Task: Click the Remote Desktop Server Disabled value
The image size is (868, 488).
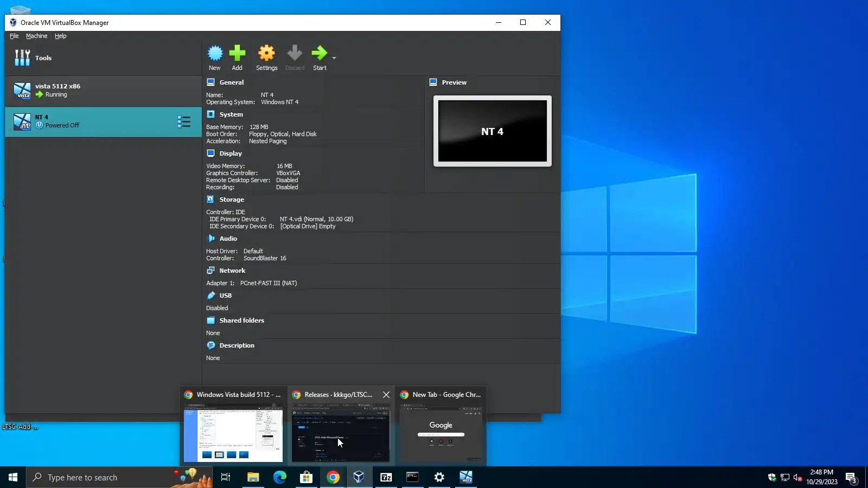Action: (x=287, y=180)
